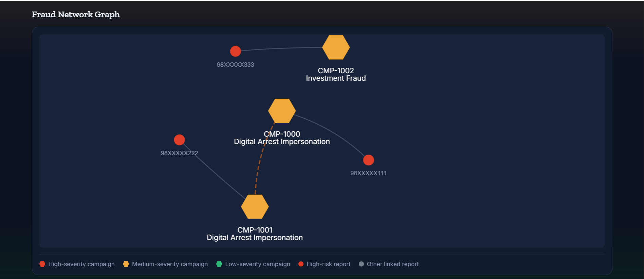Click the green Low-severity campaign legend hexagon

point(219,264)
